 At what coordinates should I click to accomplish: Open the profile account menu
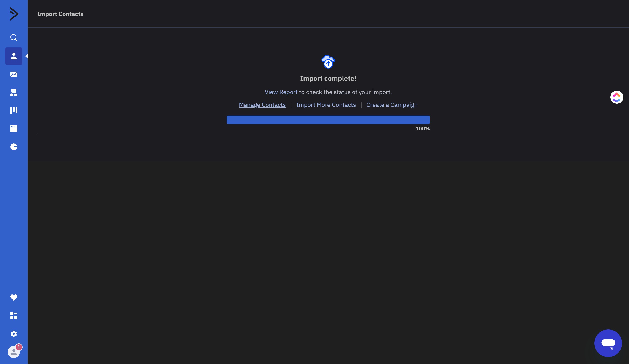pyautogui.click(x=14, y=352)
